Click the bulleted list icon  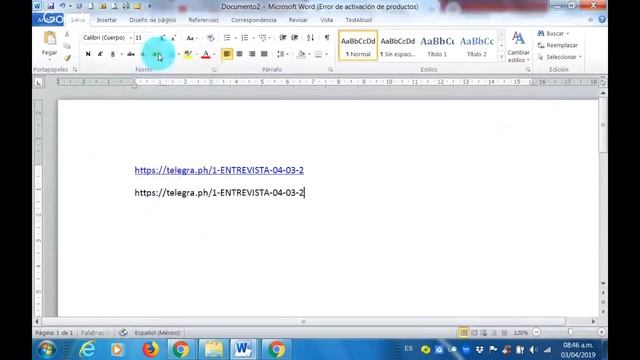227,38
